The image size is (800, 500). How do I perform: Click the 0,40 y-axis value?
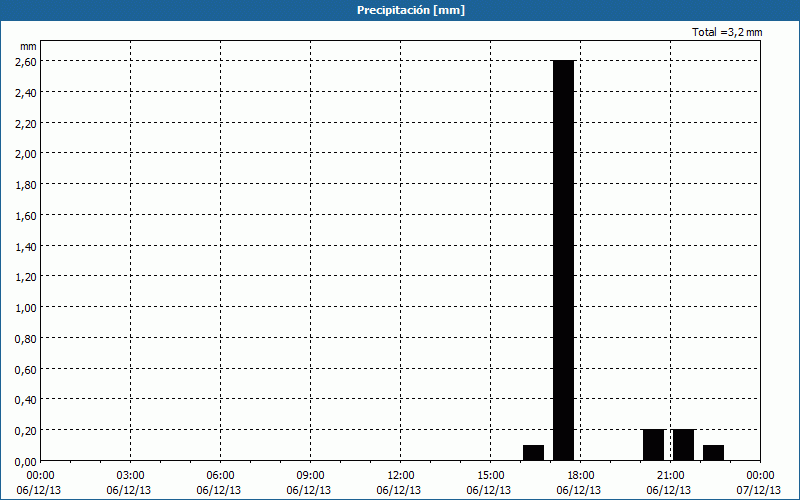click(x=26, y=400)
